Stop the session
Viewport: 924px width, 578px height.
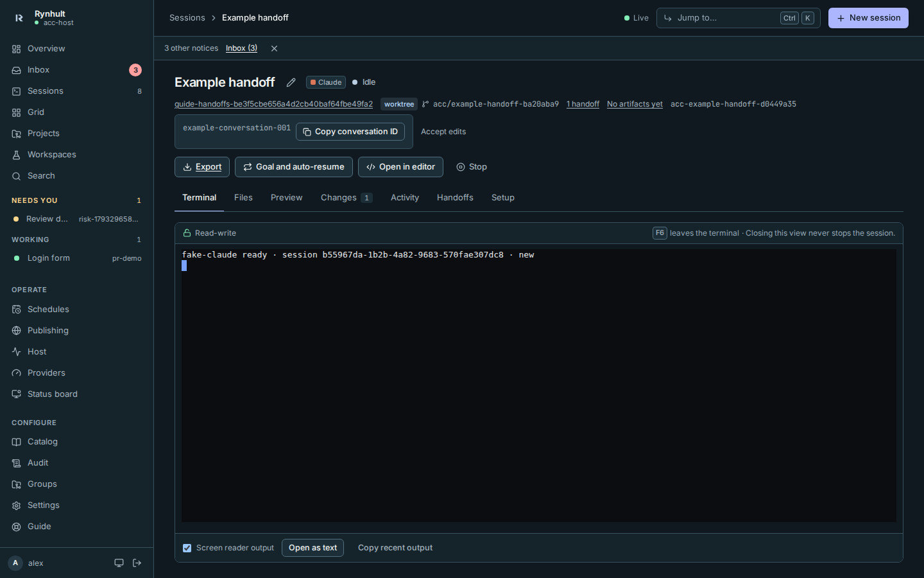coord(472,167)
